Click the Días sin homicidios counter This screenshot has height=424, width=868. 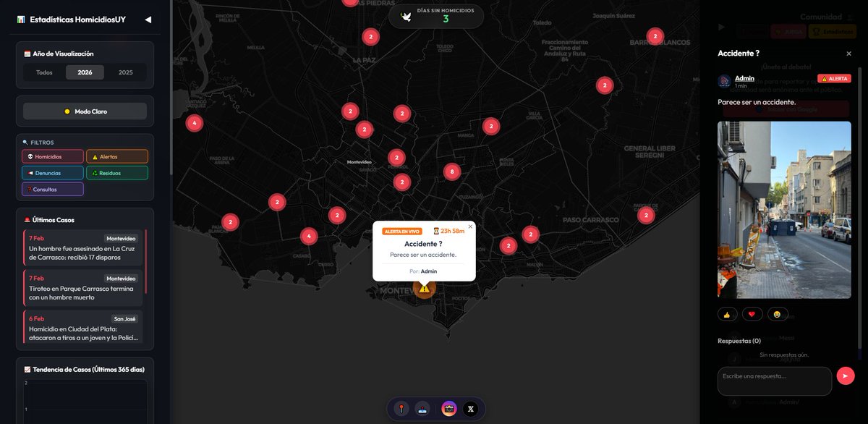pos(436,15)
